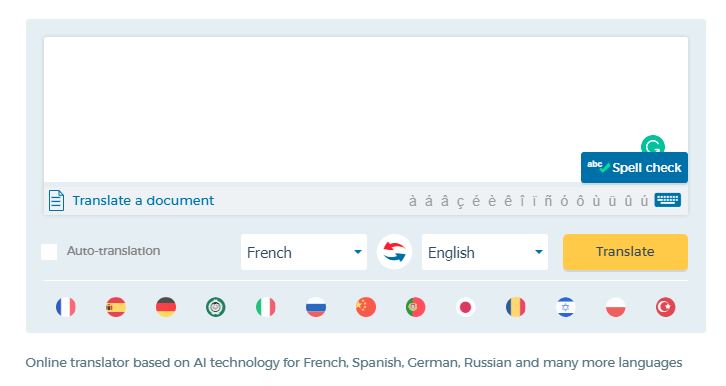Open the French source language dropdown
This screenshot has height=386, width=726.
point(304,252)
